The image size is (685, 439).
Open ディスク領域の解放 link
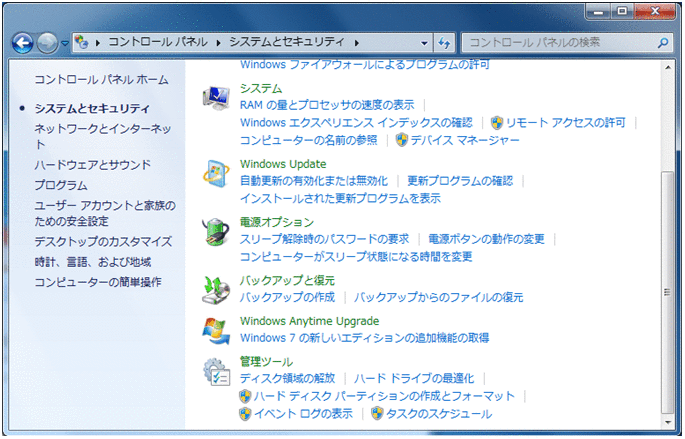[287, 378]
